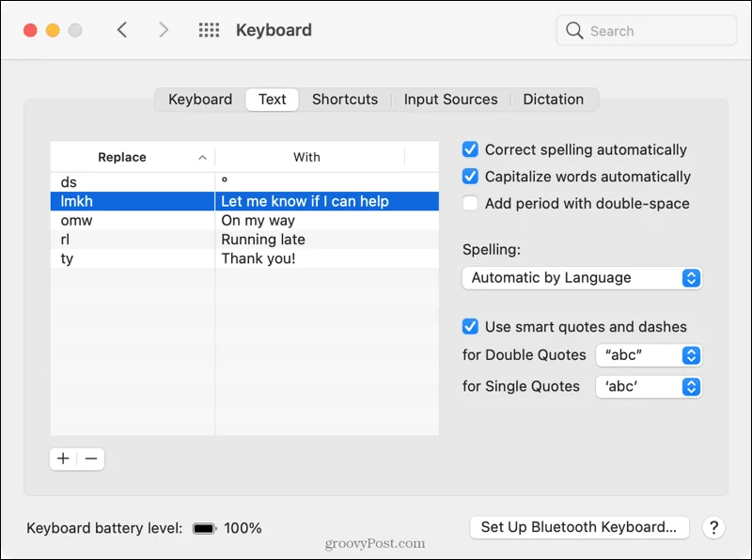Click the On my way phrase

click(x=258, y=221)
